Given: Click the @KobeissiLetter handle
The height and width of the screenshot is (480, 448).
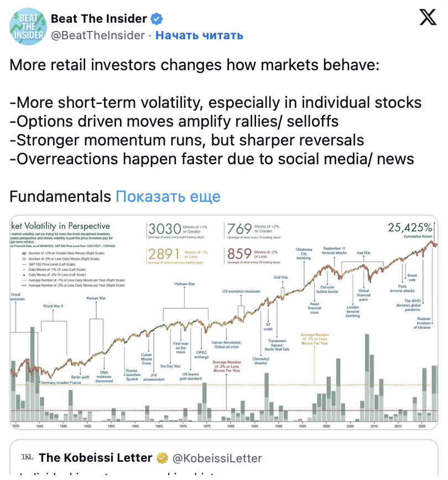Looking at the screenshot, I should pyautogui.click(x=217, y=458).
